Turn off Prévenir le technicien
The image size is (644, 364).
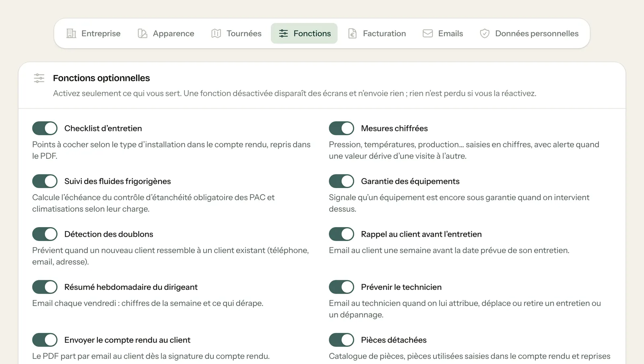tap(341, 287)
